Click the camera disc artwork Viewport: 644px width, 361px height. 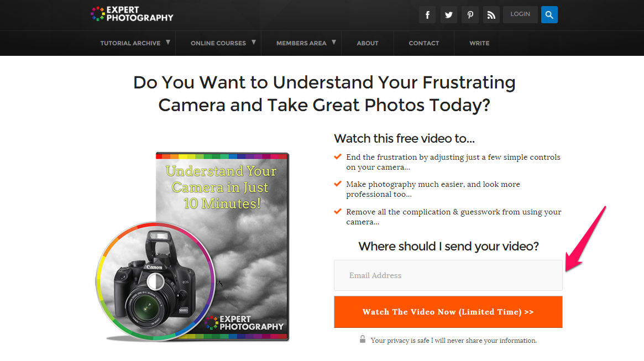(x=155, y=281)
